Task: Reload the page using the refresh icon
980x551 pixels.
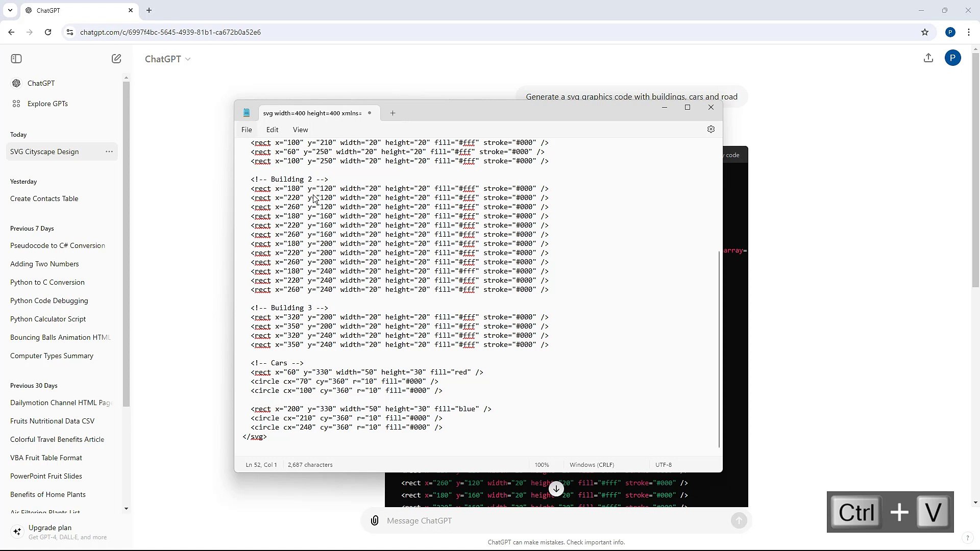Action: point(47,32)
